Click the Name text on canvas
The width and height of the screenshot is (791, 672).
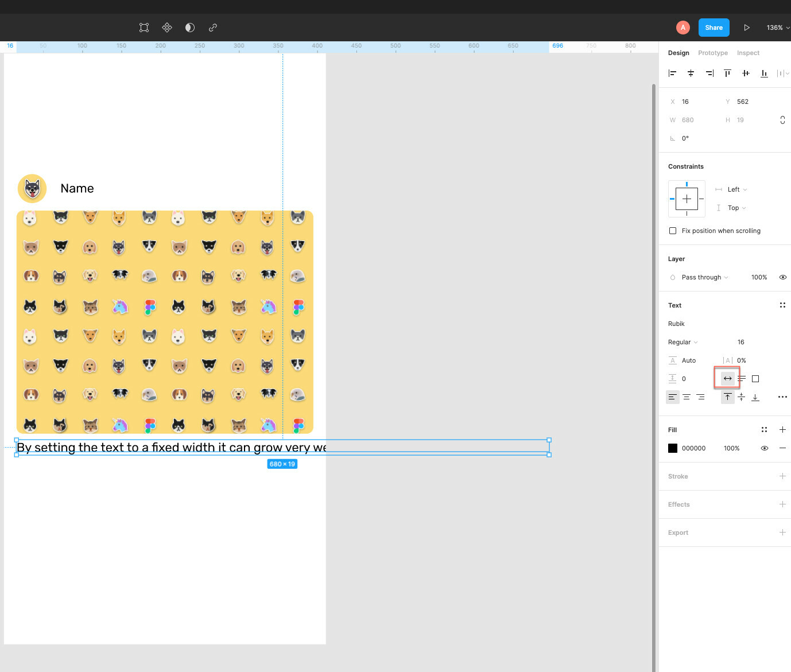pos(77,189)
